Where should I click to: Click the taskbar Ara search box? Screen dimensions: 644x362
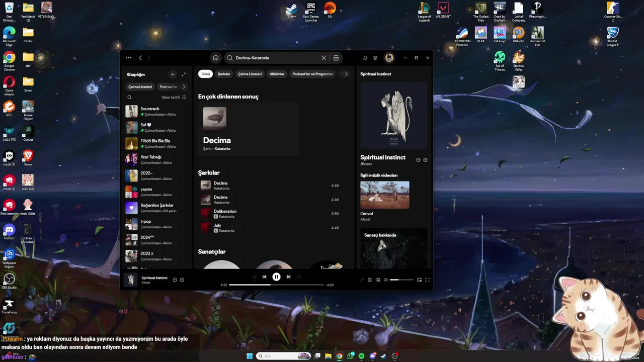click(284, 356)
